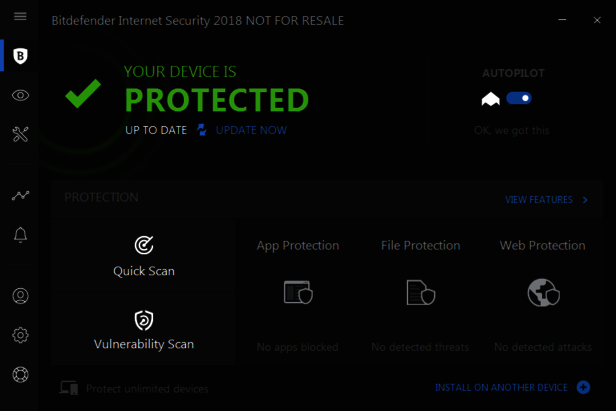The height and width of the screenshot is (411, 616).
Task: Open the Web Protection globe module
Action: click(x=543, y=292)
